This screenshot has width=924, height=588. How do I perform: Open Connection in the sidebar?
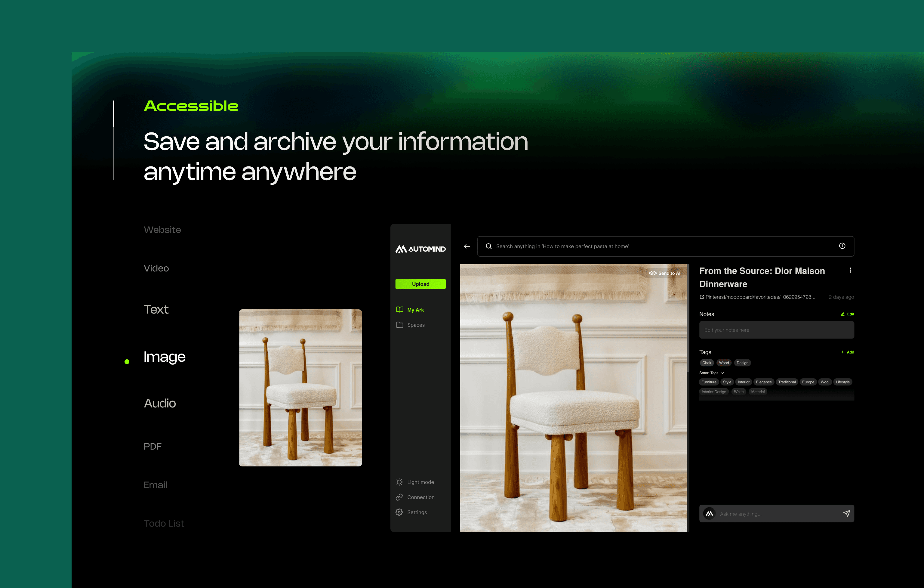tap(420, 497)
